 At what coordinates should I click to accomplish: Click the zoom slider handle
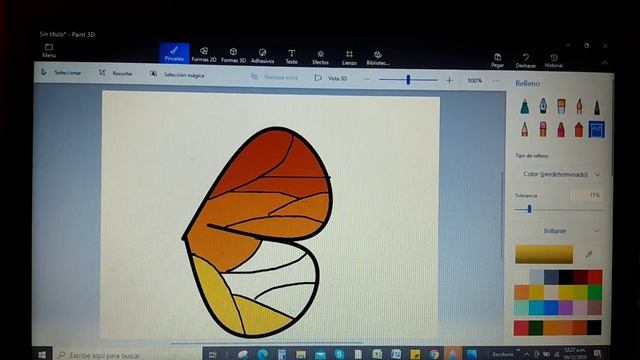[408, 80]
